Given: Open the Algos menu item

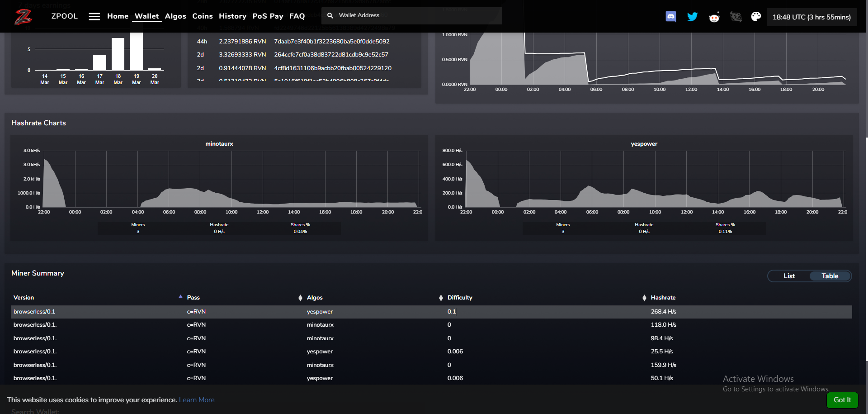Looking at the screenshot, I should pos(175,16).
